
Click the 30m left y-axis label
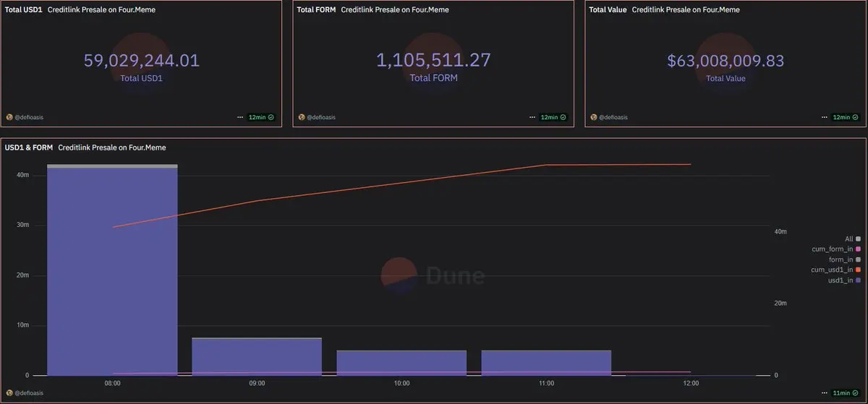point(22,225)
